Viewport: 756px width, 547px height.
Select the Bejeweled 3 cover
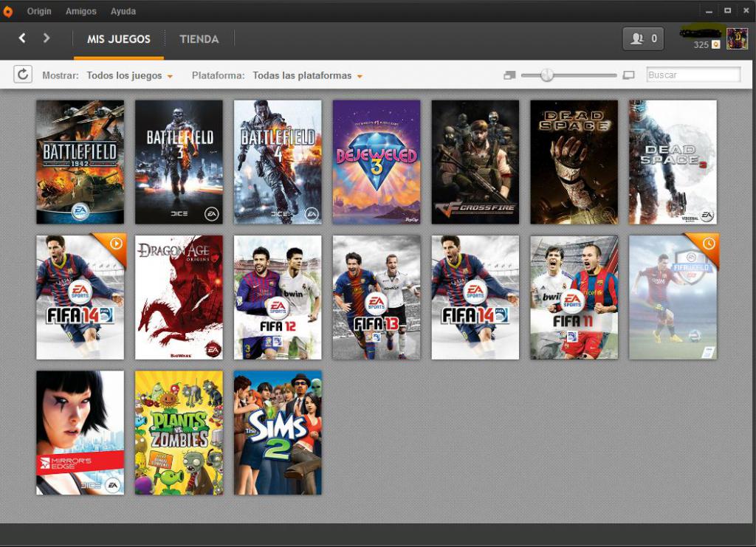[x=377, y=162]
